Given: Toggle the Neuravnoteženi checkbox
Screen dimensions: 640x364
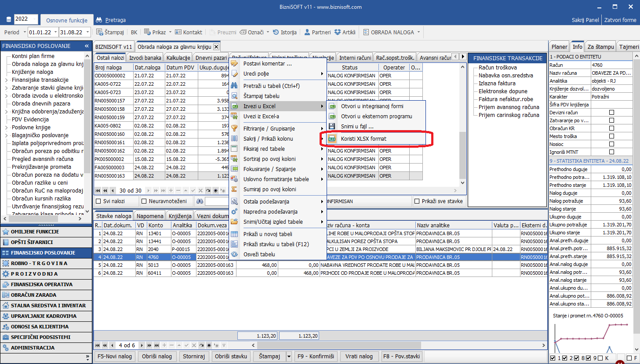Looking at the screenshot, I should click(144, 201).
